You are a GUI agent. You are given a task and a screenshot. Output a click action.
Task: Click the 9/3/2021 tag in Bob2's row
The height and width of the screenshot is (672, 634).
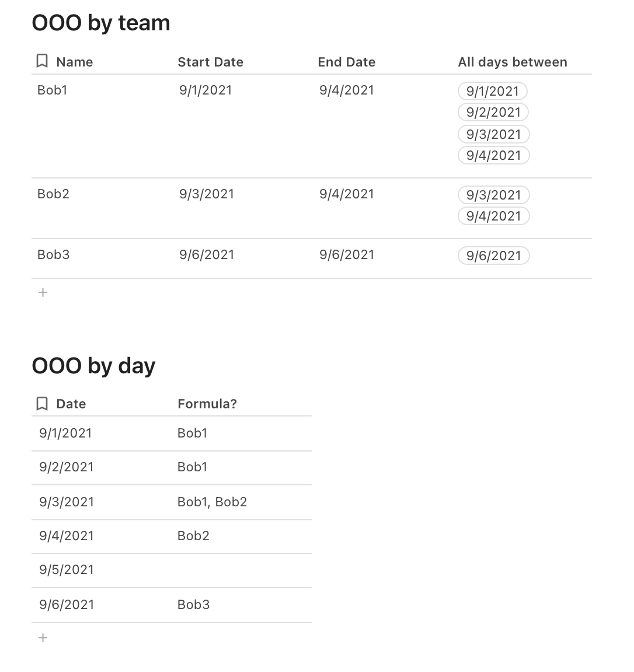493,195
